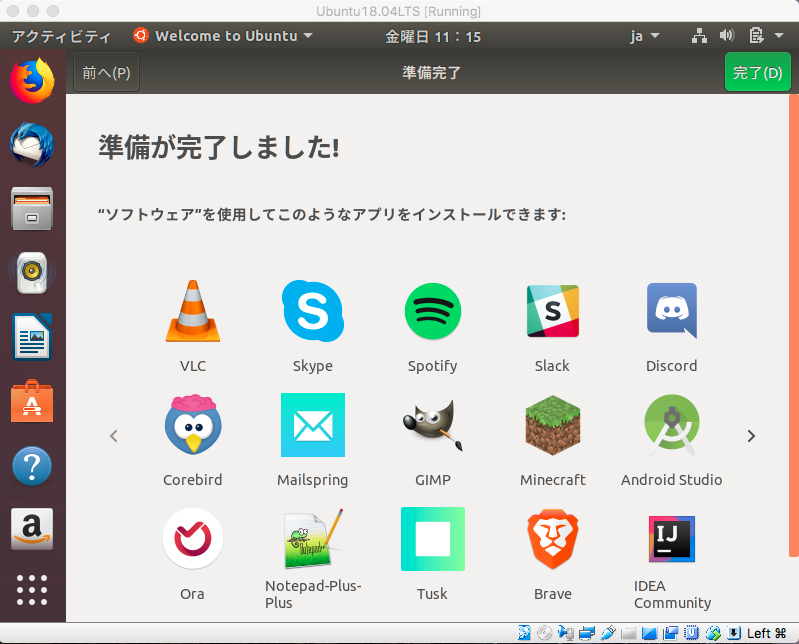Select the VLC app icon
The height and width of the screenshot is (644, 799).
(x=193, y=311)
